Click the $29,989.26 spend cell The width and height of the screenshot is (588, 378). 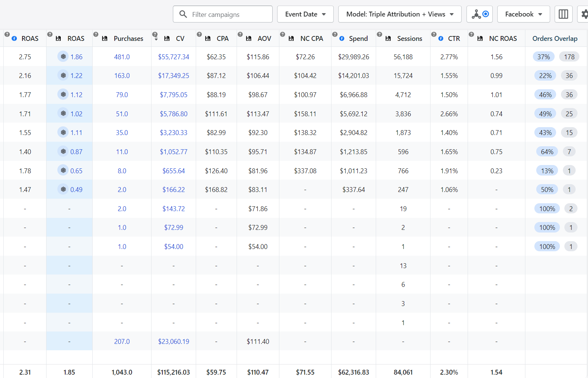tap(354, 57)
